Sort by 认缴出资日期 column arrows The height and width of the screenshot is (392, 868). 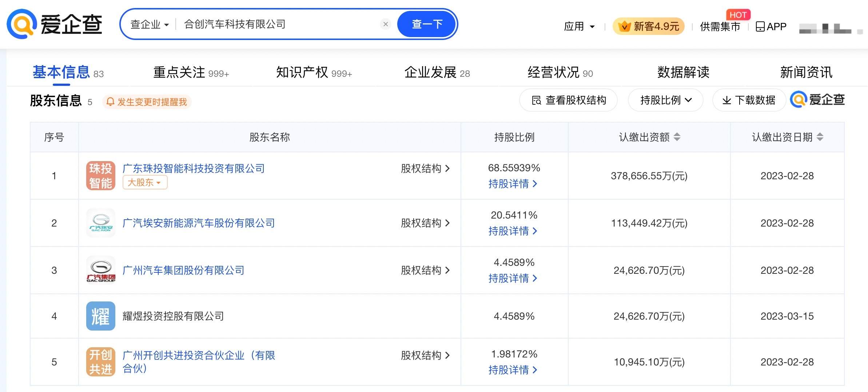click(820, 137)
